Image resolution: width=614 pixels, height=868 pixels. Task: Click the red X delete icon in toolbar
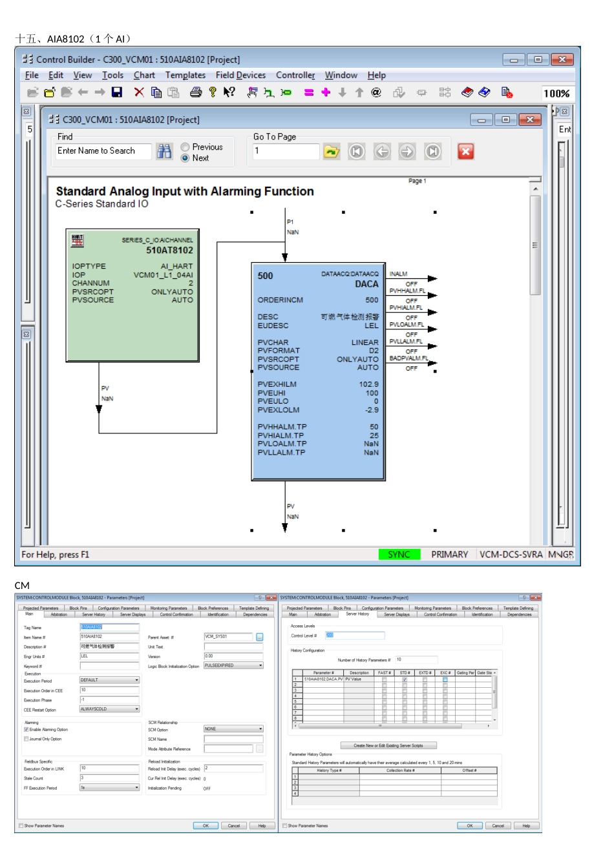pos(138,92)
